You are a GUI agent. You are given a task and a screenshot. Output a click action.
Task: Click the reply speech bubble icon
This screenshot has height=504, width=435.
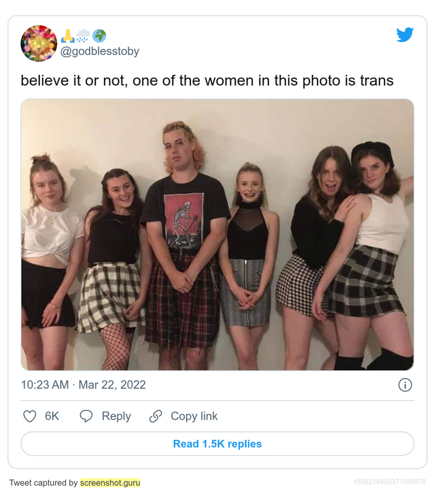tap(86, 416)
